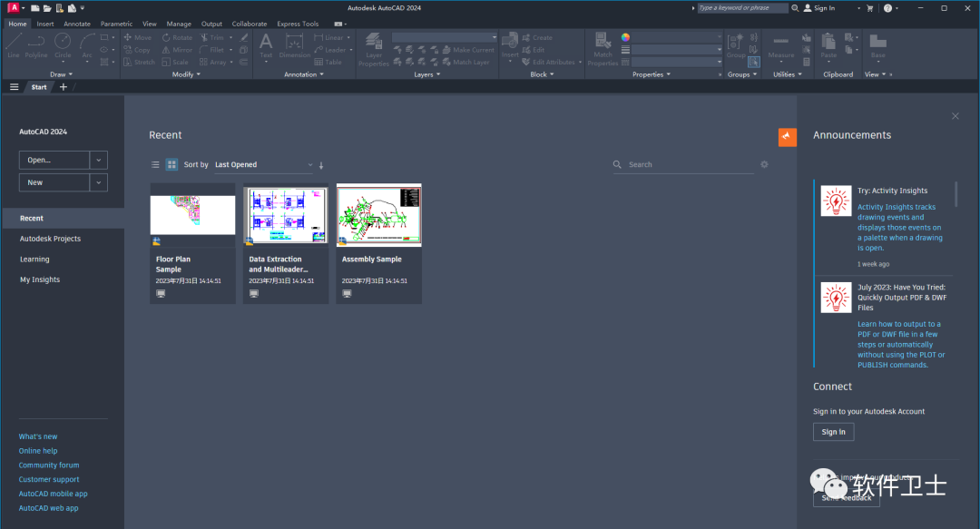The height and width of the screenshot is (529, 980).
Task: Click the Sign In button under Connect
Action: pos(833,432)
